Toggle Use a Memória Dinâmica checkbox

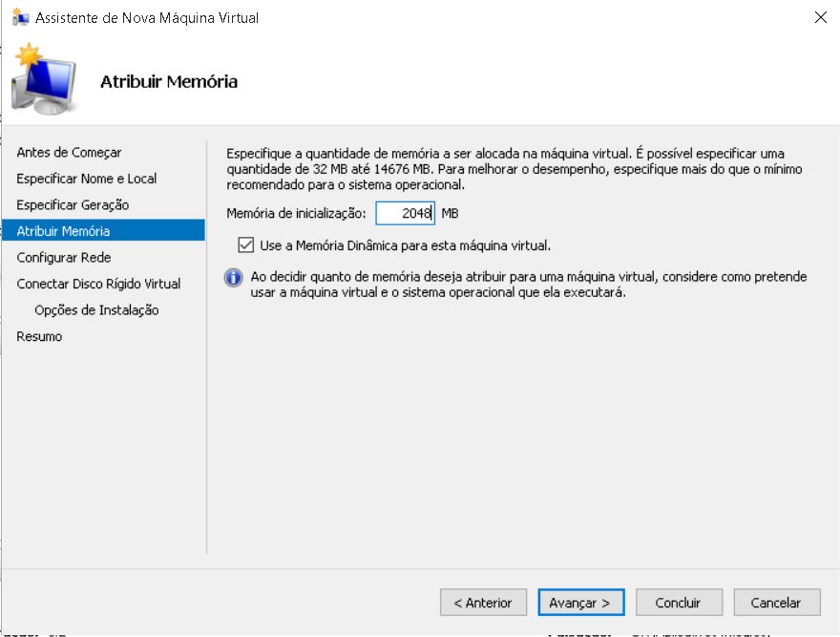pos(246,245)
